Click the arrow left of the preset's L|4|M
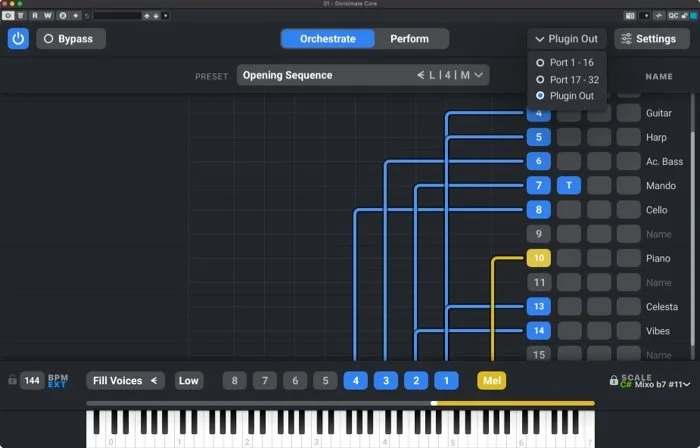The height and width of the screenshot is (448, 700). 421,75
